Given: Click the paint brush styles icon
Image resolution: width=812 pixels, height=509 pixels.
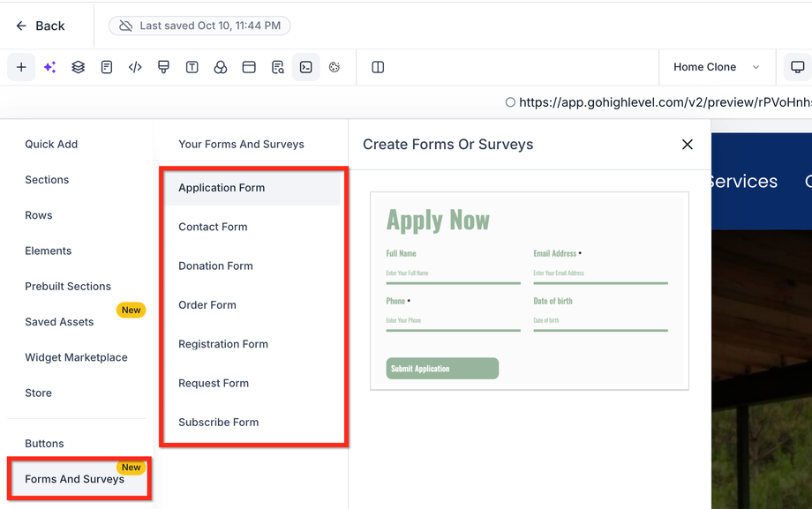Looking at the screenshot, I should pyautogui.click(x=163, y=67).
